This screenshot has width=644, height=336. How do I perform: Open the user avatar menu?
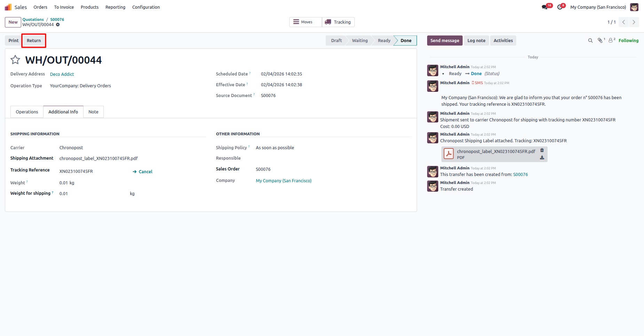pyautogui.click(x=634, y=7)
